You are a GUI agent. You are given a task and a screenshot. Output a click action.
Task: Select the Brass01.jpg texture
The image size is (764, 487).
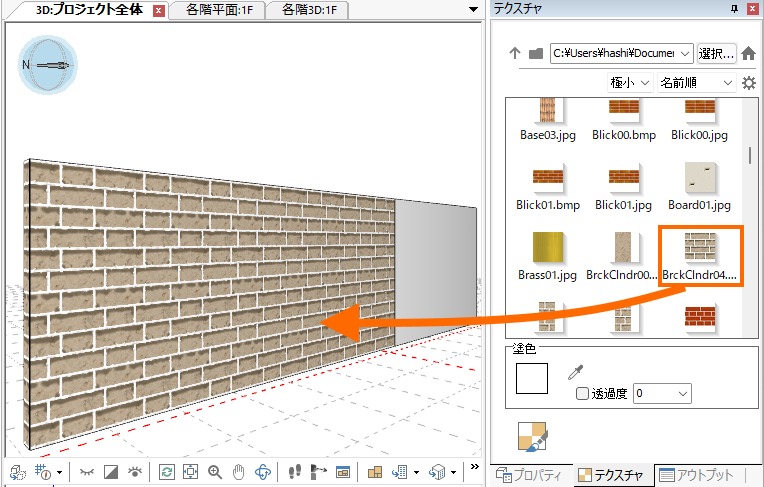tap(548, 257)
